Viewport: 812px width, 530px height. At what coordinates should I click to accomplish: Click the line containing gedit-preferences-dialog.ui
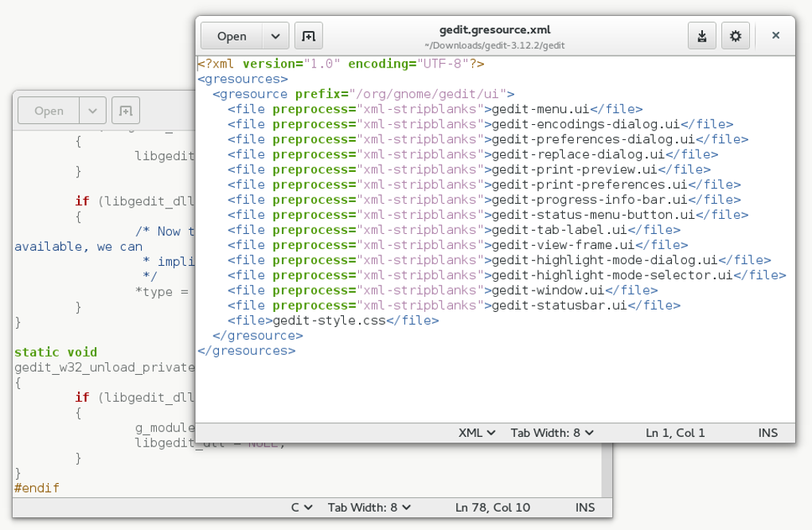[488, 139]
